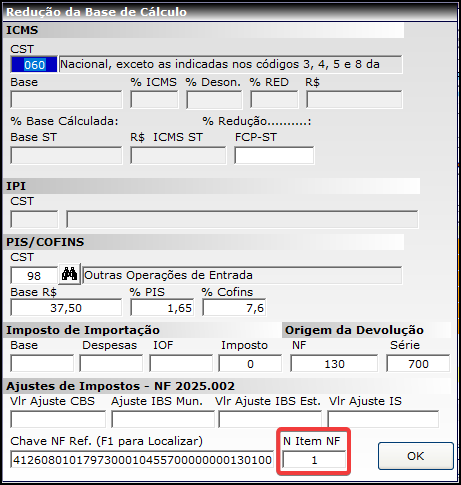The image size is (461, 485).
Task: Focus Vlr Ajuste IS field
Action: pos(383,419)
